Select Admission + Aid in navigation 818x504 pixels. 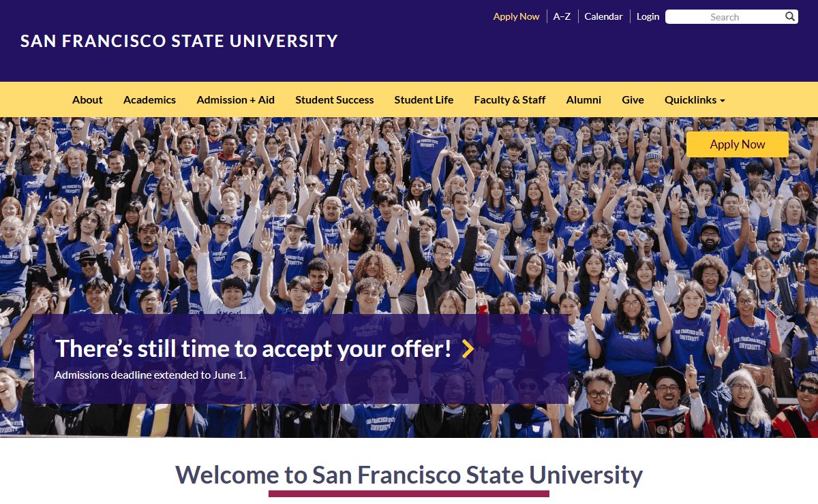(x=235, y=99)
